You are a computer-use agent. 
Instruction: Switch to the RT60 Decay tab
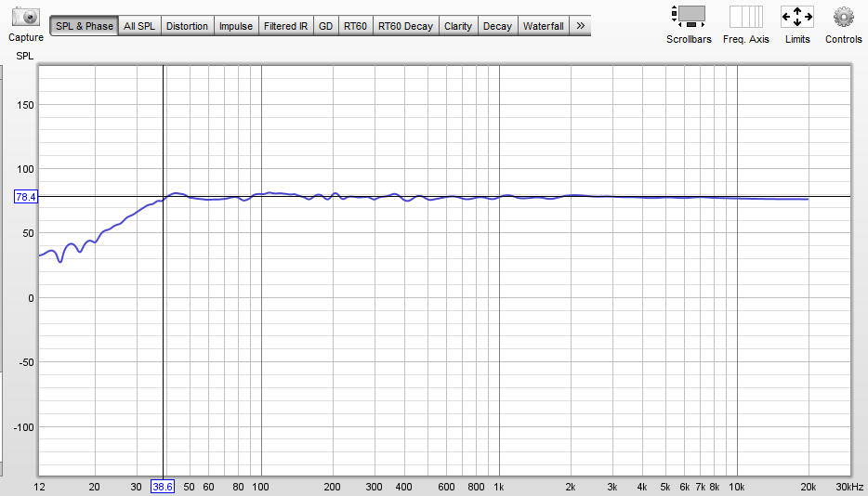pyautogui.click(x=406, y=26)
